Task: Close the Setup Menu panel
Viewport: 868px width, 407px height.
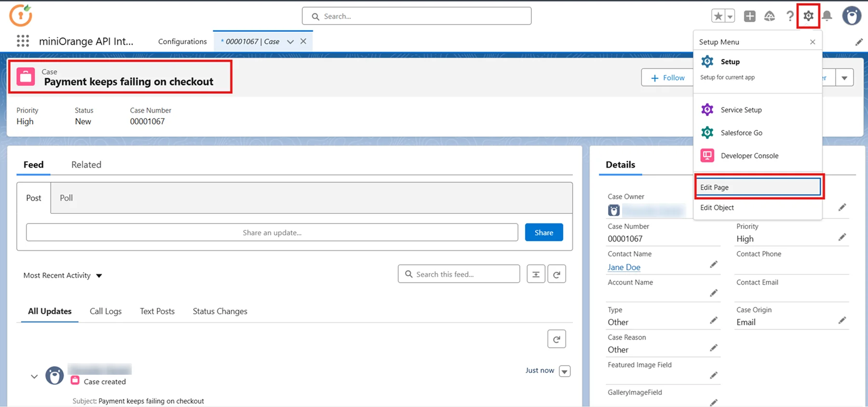Action: 813,42
